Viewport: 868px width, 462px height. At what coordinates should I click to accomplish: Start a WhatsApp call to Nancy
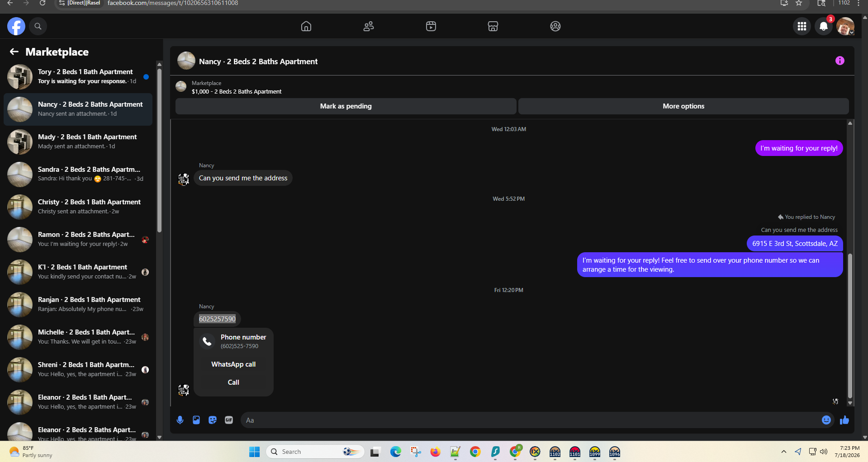pos(233,364)
